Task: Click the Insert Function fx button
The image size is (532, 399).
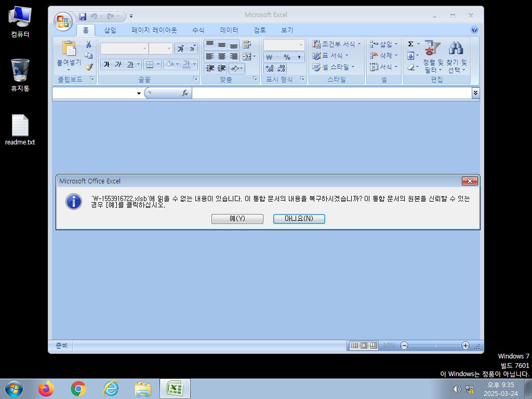Action: [x=184, y=93]
